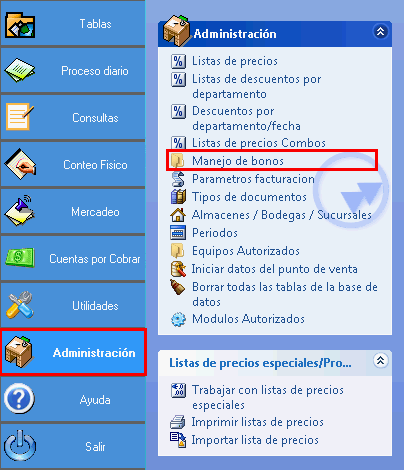Open Importar lista de precios
The width and height of the screenshot is (404, 470).
[255, 440]
